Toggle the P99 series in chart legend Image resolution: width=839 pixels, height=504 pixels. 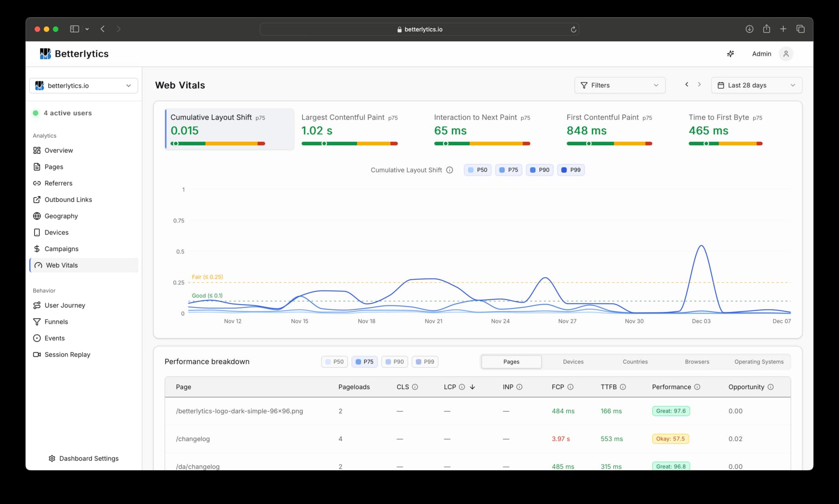pyautogui.click(x=570, y=170)
